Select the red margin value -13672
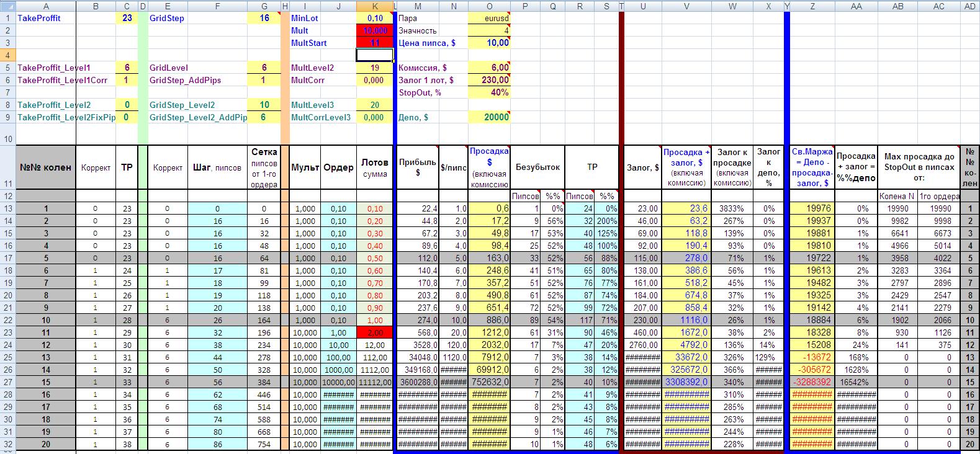This screenshot has width=980, height=454. (812, 357)
